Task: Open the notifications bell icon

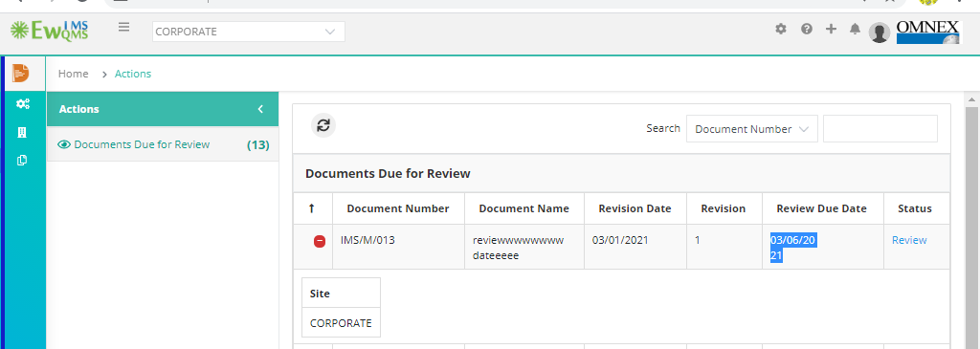Action: click(855, 29)
